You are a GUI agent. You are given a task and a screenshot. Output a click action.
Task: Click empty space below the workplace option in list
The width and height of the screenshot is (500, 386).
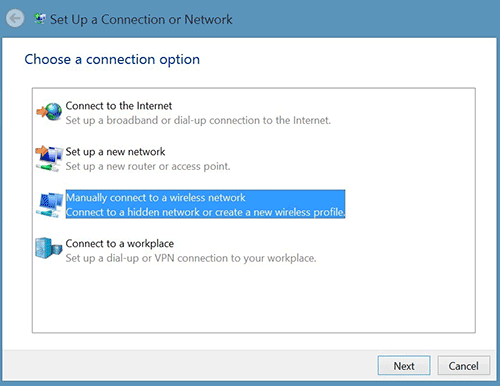pyautogui.click(x=253, y=298)
